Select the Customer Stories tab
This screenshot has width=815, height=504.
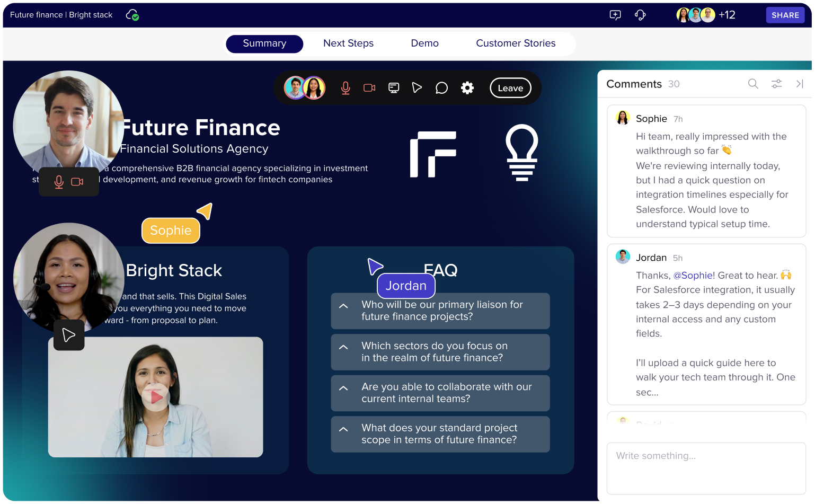tap(516, 43)
